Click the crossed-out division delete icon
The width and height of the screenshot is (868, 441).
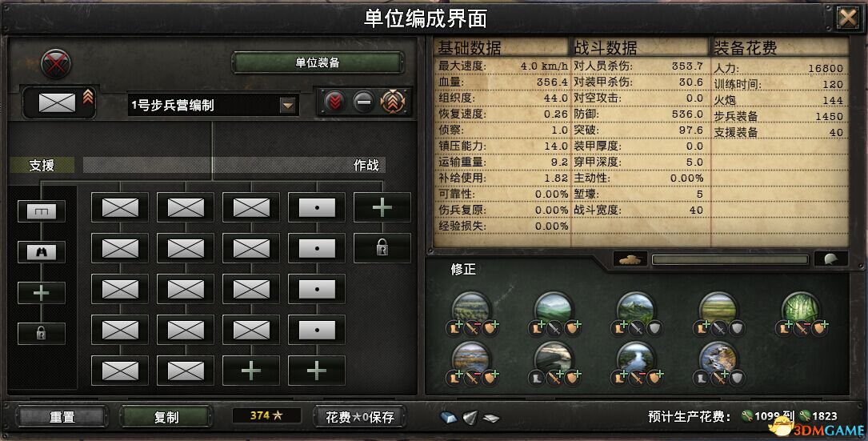56,63
